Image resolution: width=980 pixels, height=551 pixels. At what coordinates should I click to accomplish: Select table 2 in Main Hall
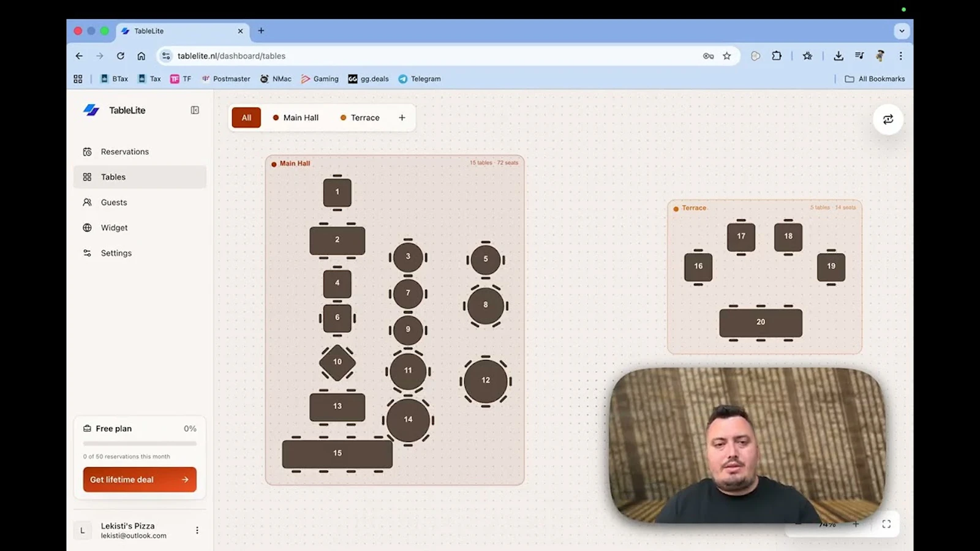coord(337,240)
